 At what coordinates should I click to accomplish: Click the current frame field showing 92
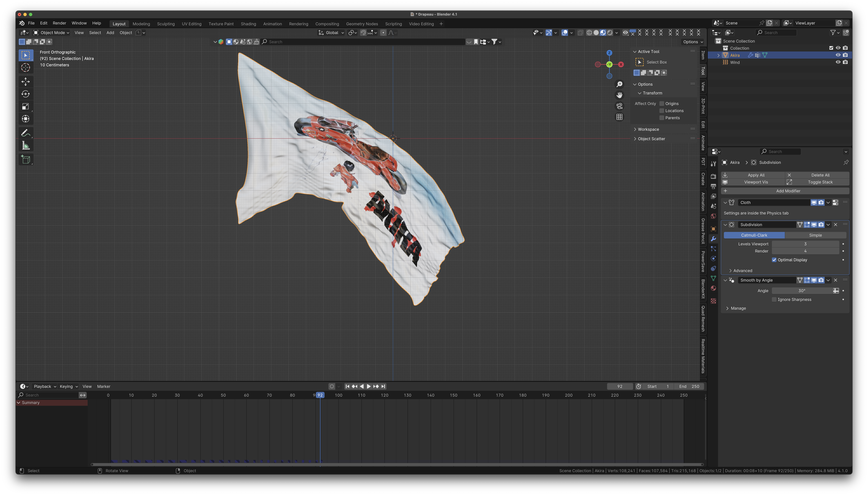tap(620, 386)
